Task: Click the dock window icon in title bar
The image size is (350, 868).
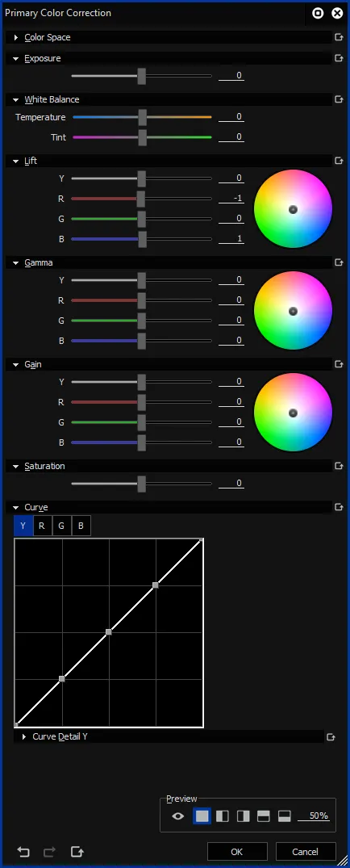Action: (318, 13)
